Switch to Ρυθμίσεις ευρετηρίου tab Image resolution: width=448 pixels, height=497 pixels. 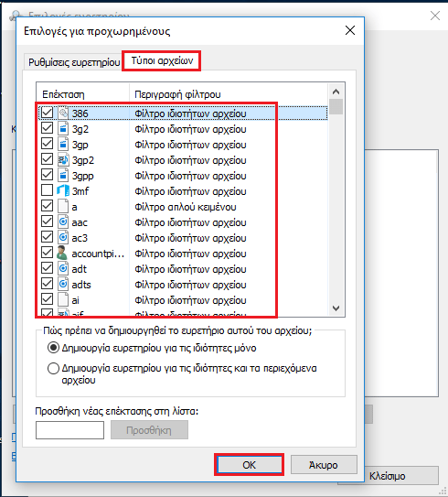(74, 62)
